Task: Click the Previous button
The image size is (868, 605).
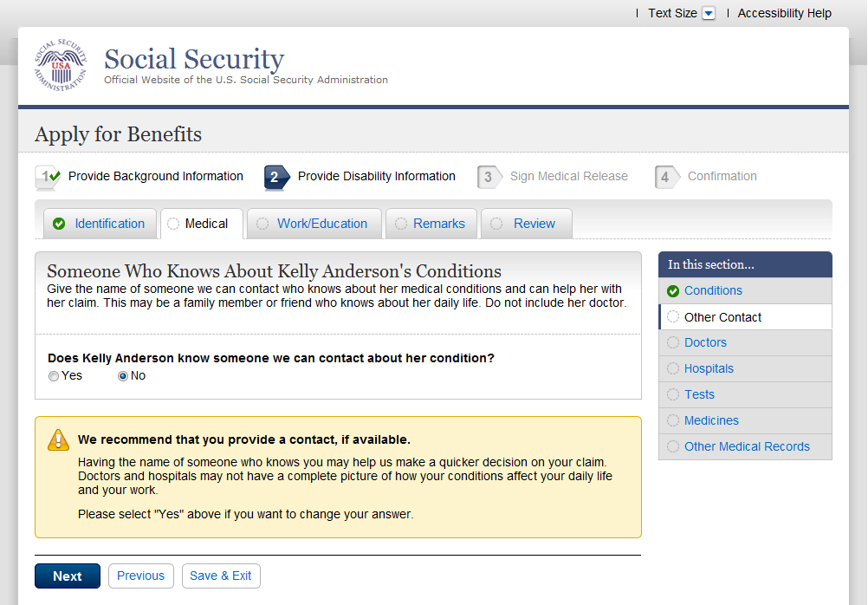Action: 140,576
